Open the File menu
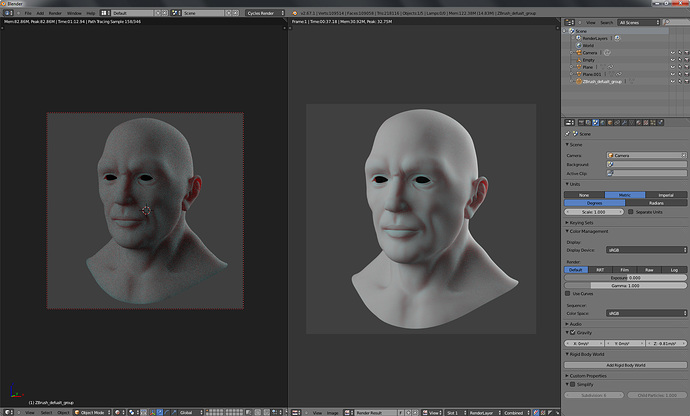This screenshot has height=416, width=690. [28, 13]
